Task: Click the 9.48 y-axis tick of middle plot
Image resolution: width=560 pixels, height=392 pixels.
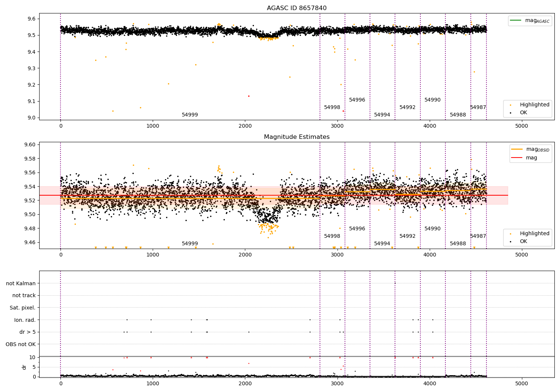Action: (x=31, y=228)
